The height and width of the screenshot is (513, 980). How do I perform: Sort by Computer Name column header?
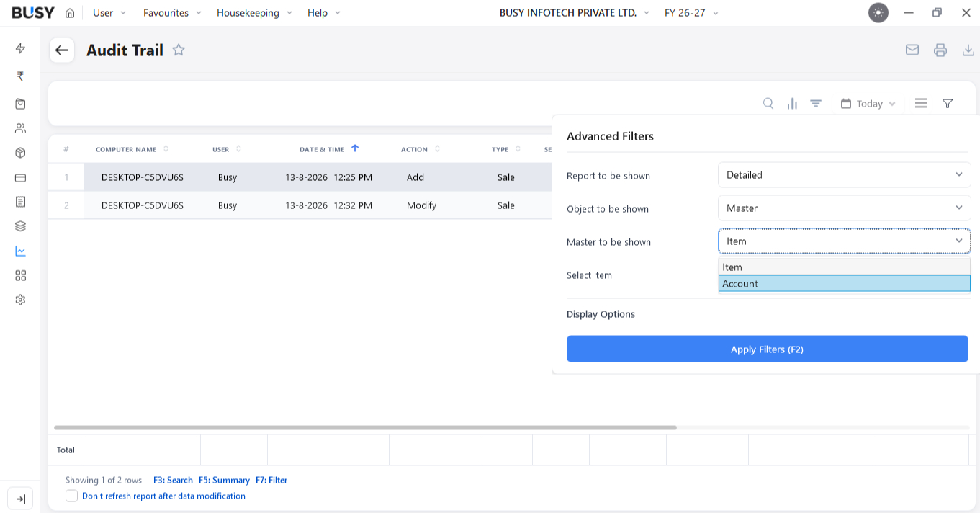tap(132, 149)
